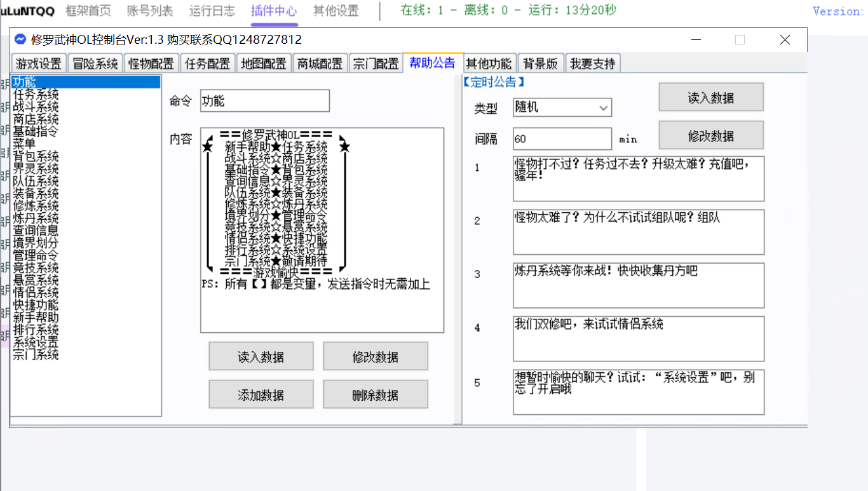The height and width of the screenshot is (491, 868).
Task: Click 读入数据 in the 定时公告 panel
Action: click(x=710, y=98)
